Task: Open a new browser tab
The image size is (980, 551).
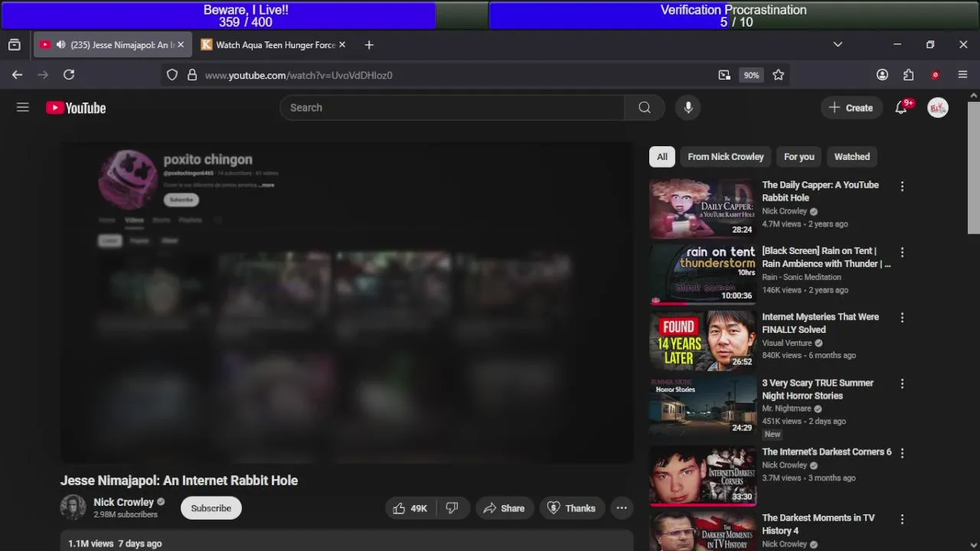Action: point(369,45)
